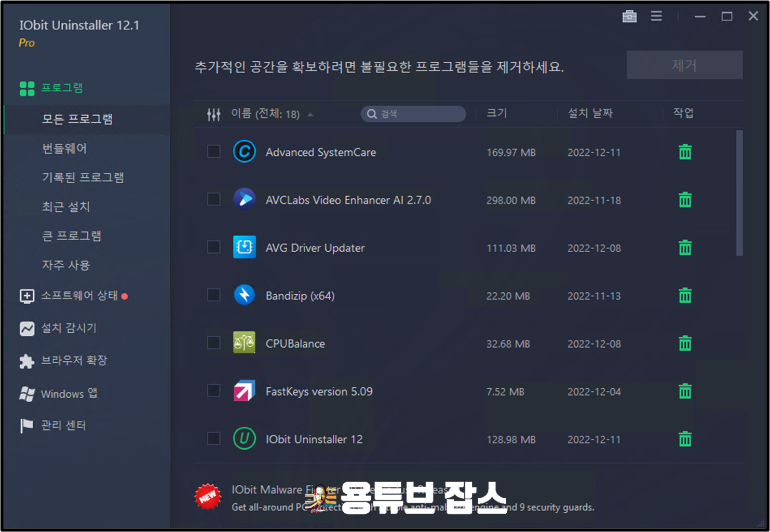Viewport: 770px width, 532px height.
Task: Click the 2022-12-04 install date
Action: 594,392
